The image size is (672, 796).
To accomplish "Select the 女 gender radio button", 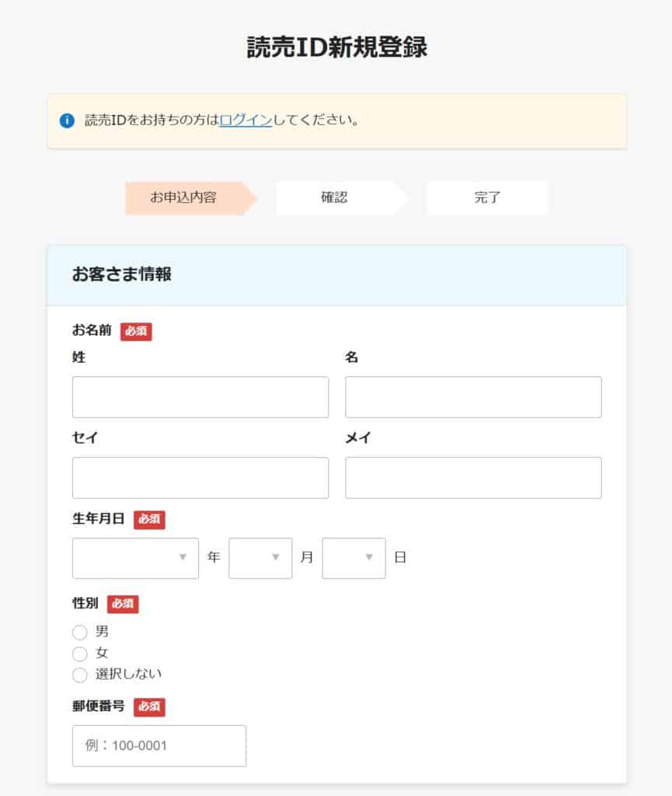I will pyautogui.click(x=79, y=653).
